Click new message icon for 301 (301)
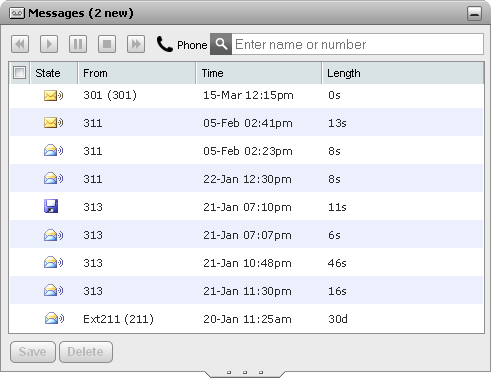The width and height of the screenshot is (493, 379). point(53,96)
